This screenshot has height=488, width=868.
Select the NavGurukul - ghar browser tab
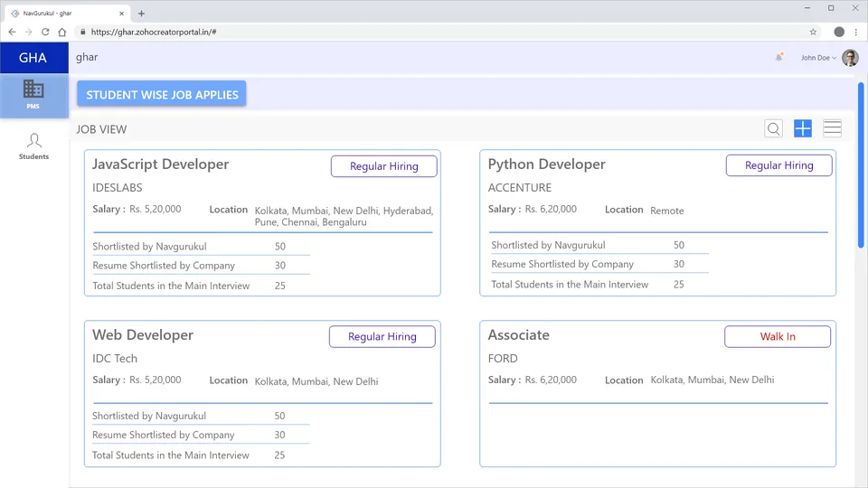[x=66, y=14]
